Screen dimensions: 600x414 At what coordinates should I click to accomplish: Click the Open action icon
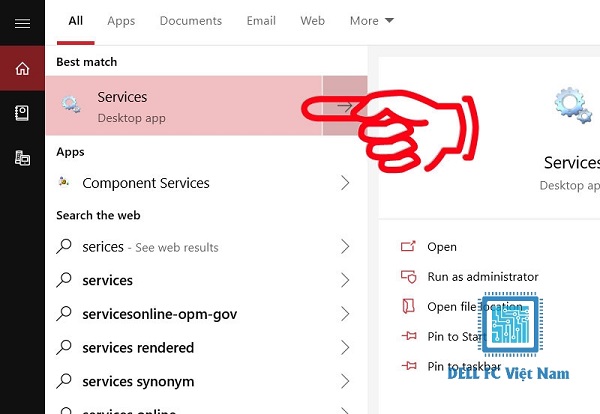coord(408,246)
